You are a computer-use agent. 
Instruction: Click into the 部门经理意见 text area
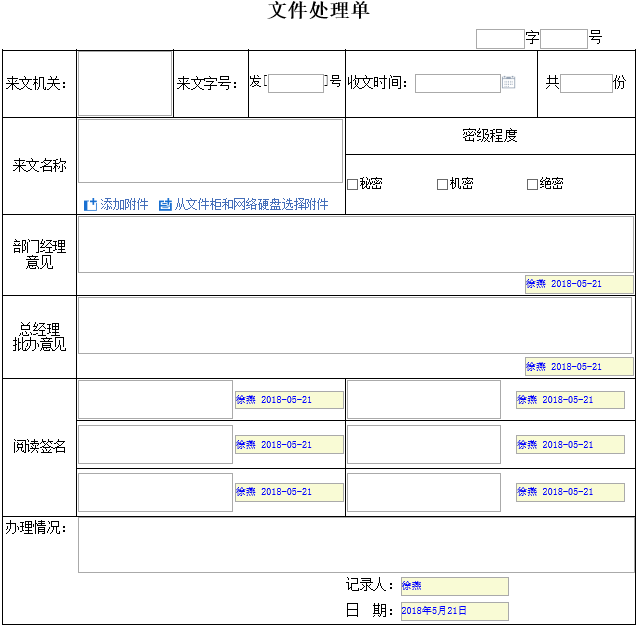tap(355, 244)
